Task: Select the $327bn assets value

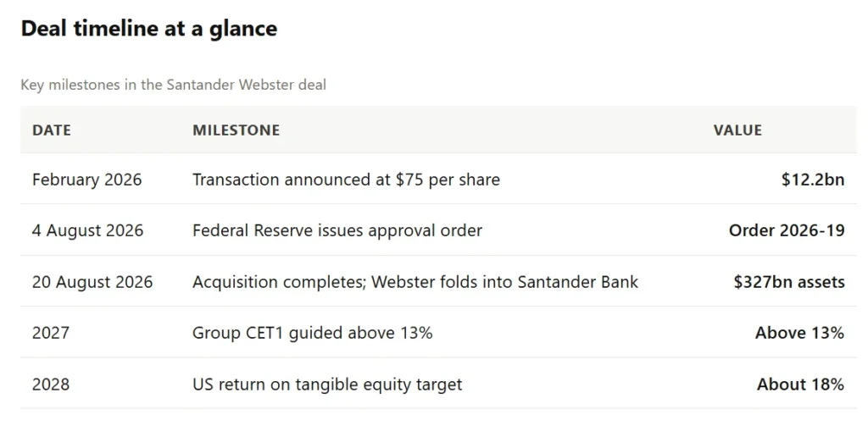Action: pos(789,282)
